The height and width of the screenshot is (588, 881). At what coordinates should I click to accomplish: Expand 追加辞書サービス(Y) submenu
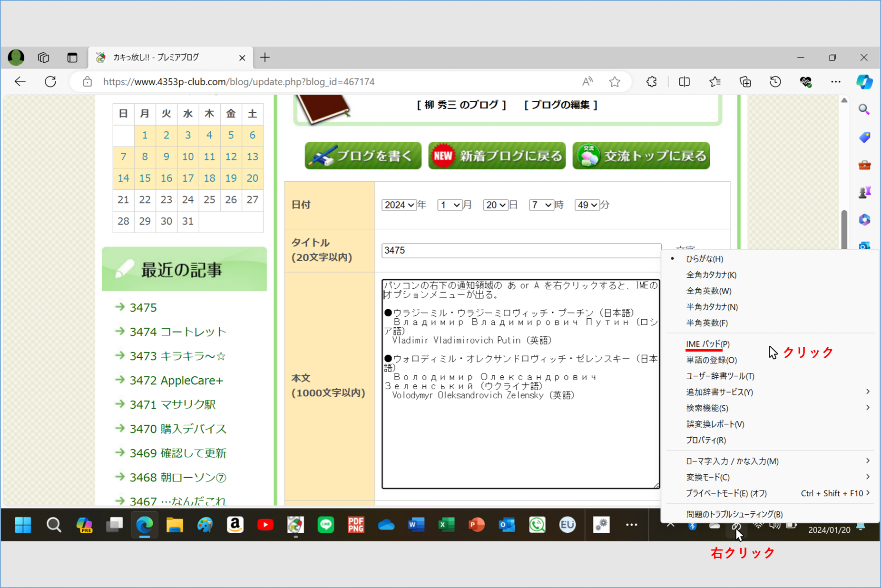(x=770, y=392)
